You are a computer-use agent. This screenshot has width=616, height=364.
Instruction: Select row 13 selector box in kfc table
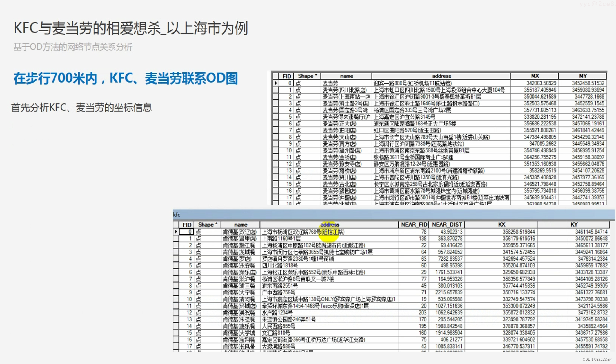[x=176, y=319]
